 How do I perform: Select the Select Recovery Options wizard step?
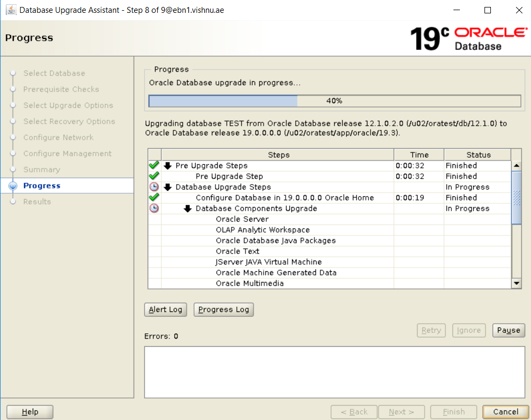[x=69, y=121]
